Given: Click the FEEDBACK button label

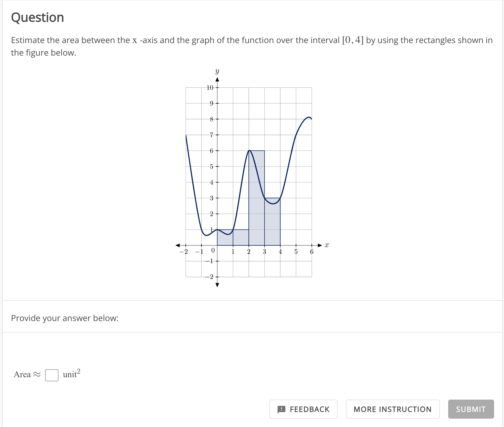Looking at the screenshot, I should pos(310,409).
